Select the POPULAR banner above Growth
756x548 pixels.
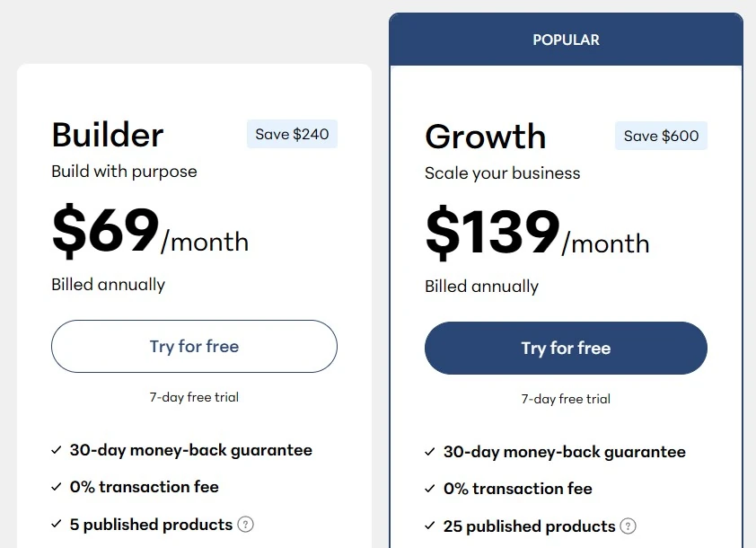566,40
